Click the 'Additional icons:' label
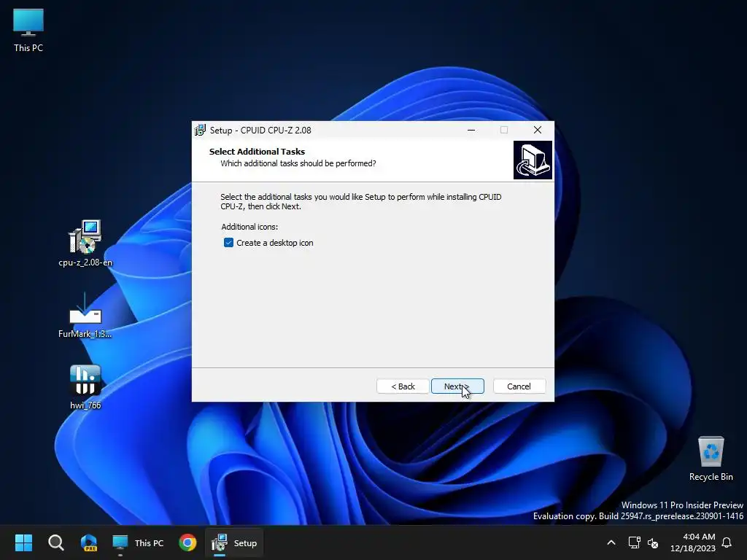This screenshot has height=560, width=747. (249, 227)
